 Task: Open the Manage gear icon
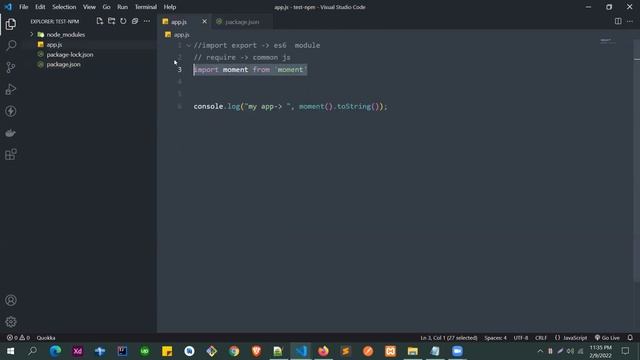point(11,322)
